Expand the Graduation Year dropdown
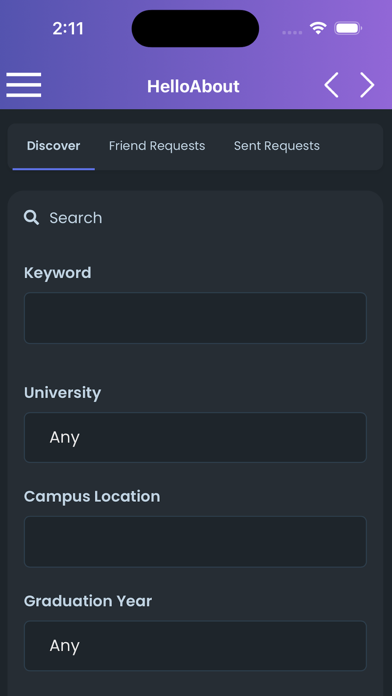 (x=195, y=645)
